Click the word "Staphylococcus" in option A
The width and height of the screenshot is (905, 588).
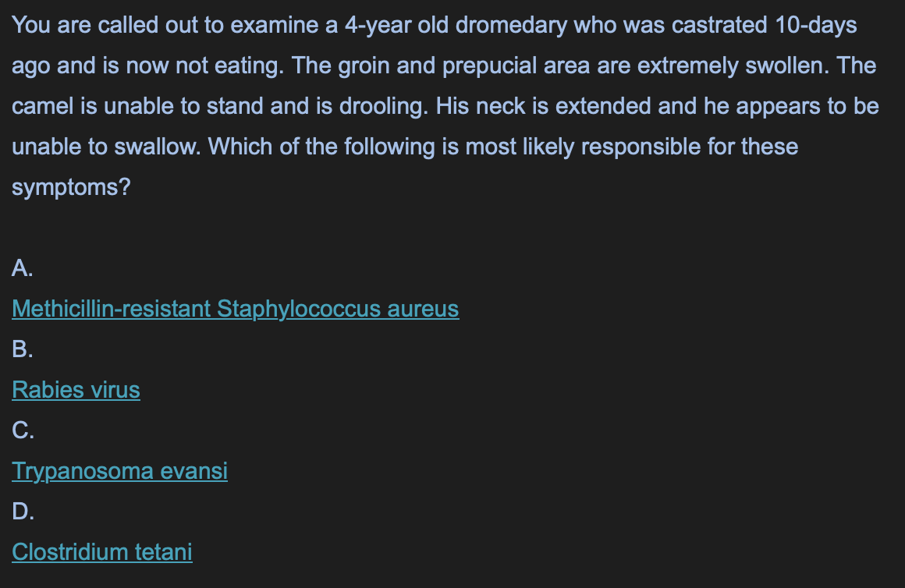298,309
